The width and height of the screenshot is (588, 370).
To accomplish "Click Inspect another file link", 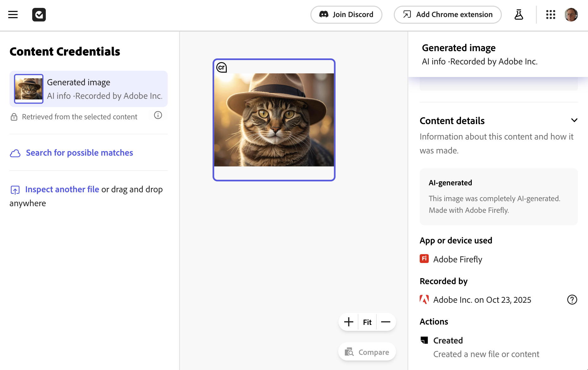I will (x=62, y=189).
